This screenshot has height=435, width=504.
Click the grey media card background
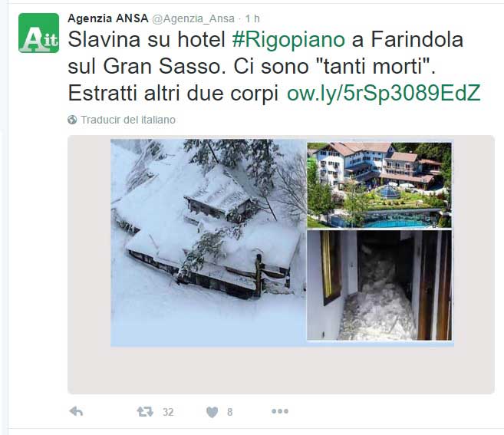click(x=281, y=371)
